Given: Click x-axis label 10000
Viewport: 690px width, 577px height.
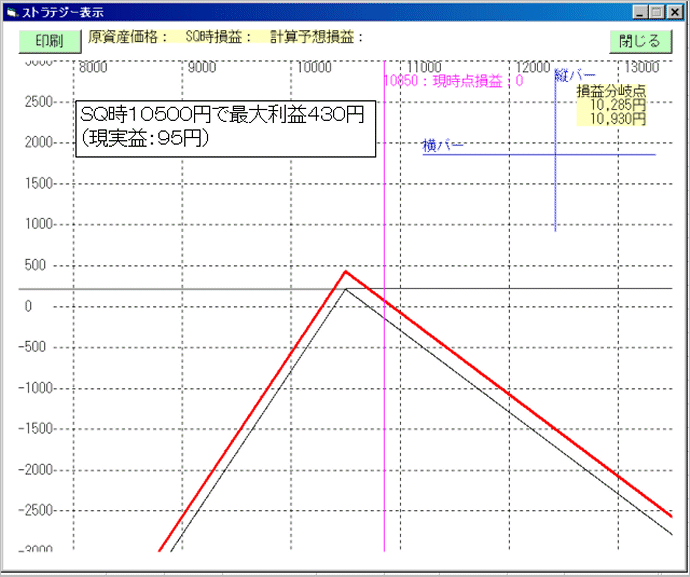Looking at the screenshot, I should (x=314, y=67).
